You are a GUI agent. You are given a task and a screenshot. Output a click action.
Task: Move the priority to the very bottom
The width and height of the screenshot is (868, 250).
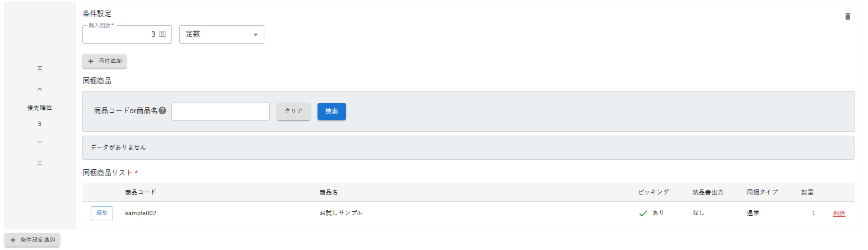click(x=40, y=162)
